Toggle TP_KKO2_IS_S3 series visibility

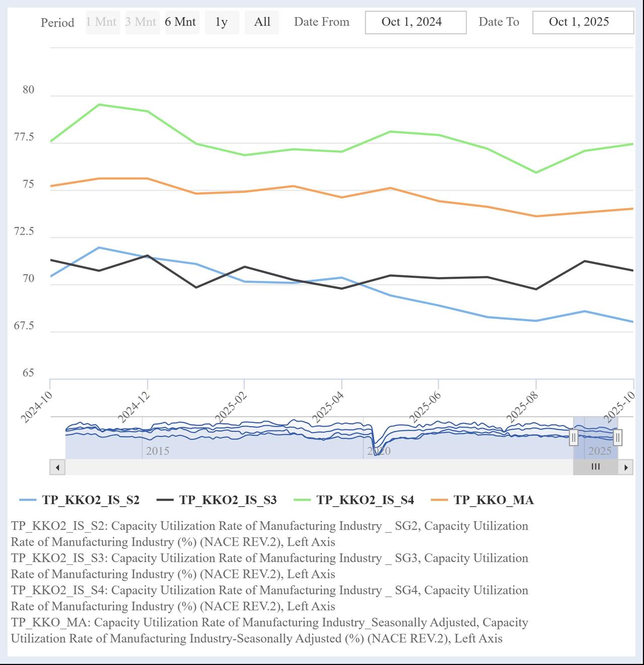[217, 500]
